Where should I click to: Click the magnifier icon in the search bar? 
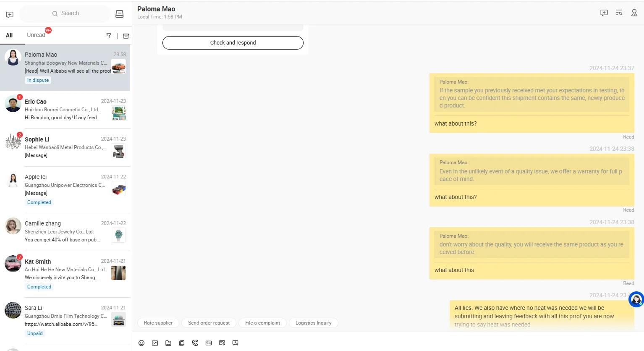55,13
